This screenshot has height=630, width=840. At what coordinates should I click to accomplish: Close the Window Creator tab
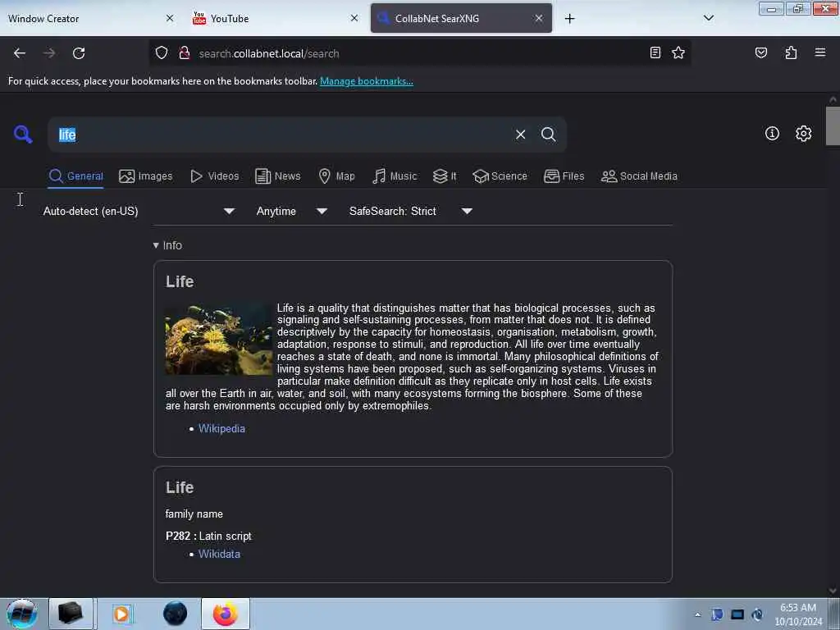pos(170,18)
